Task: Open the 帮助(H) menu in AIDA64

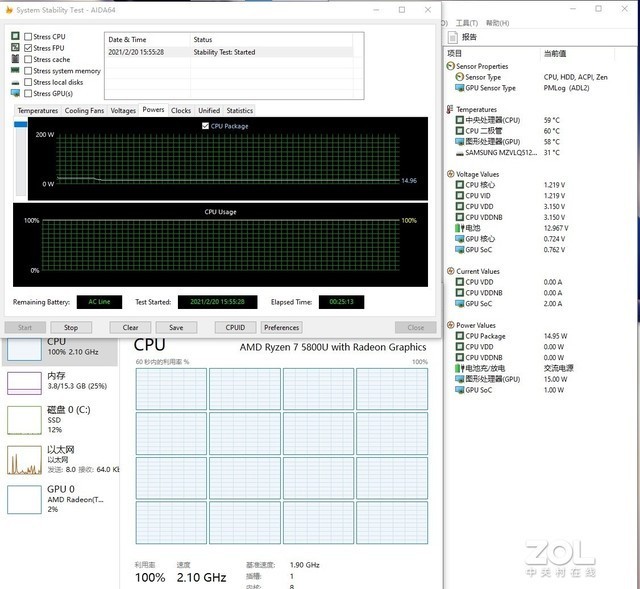Action: 498,23
